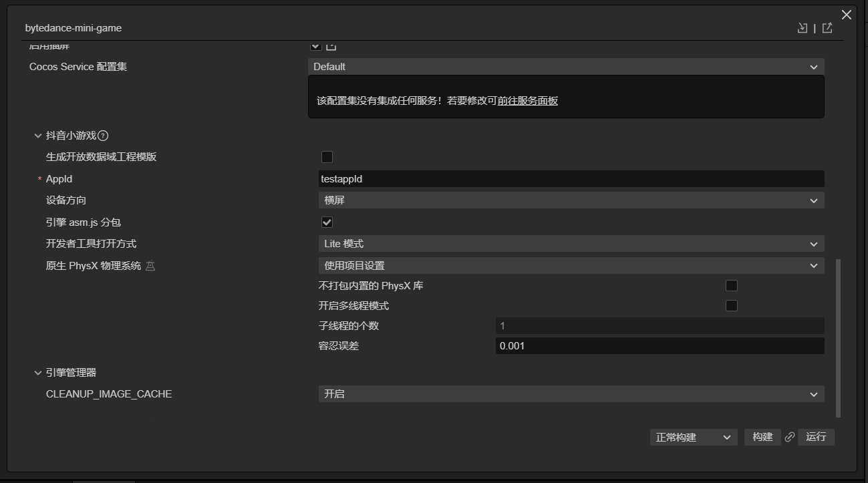This screenshot has width=868, height=483.
Task: Click the 子线程的个数 number field
Action: (x=660, y=326)
